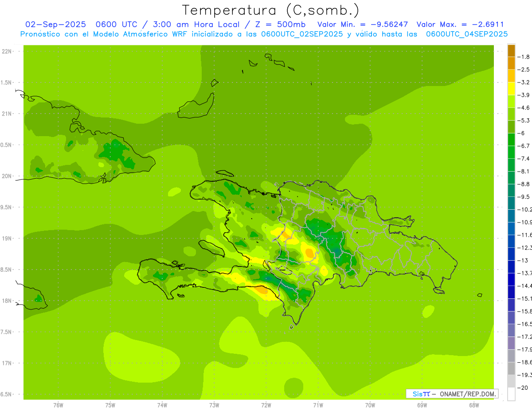Pick the white swatch below -20
Screen dimensions: 532x411
coord(511,394)
